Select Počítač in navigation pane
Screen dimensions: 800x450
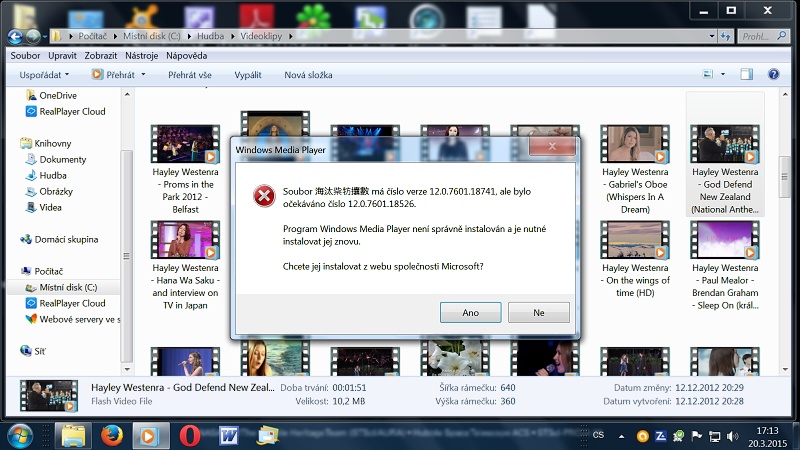click(41, 271)
